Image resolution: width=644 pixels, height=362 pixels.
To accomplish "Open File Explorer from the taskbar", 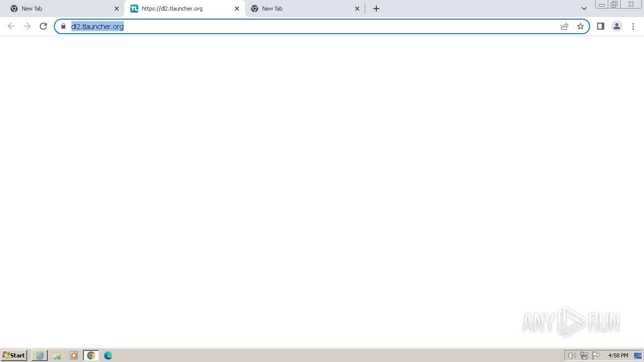I will 57,355.
